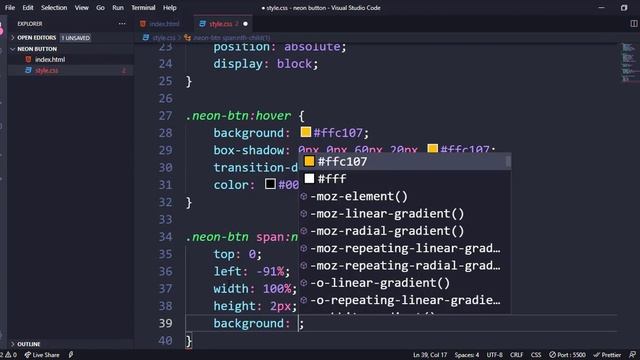
Task: Click the HTML file icon beside index.html in Explorer
Action: coord(28,60)
